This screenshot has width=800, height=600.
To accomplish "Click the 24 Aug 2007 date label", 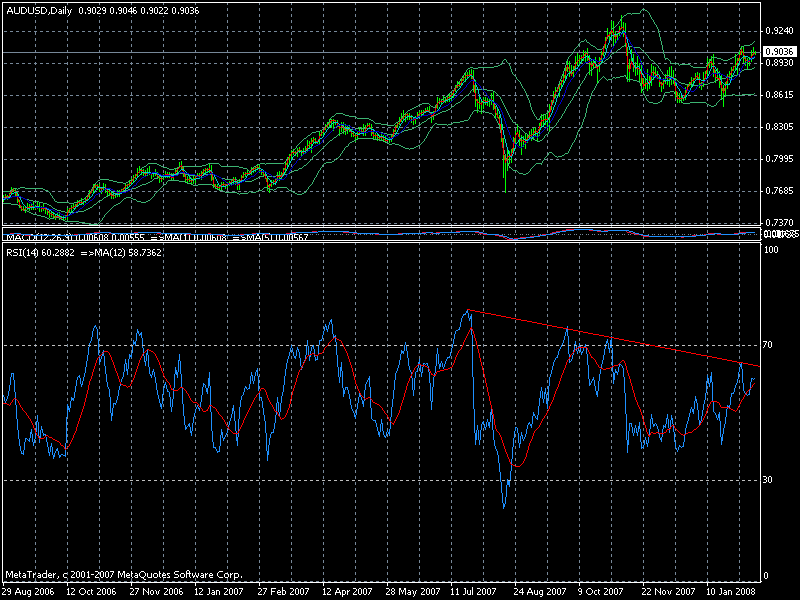I will tap(540, 592).
